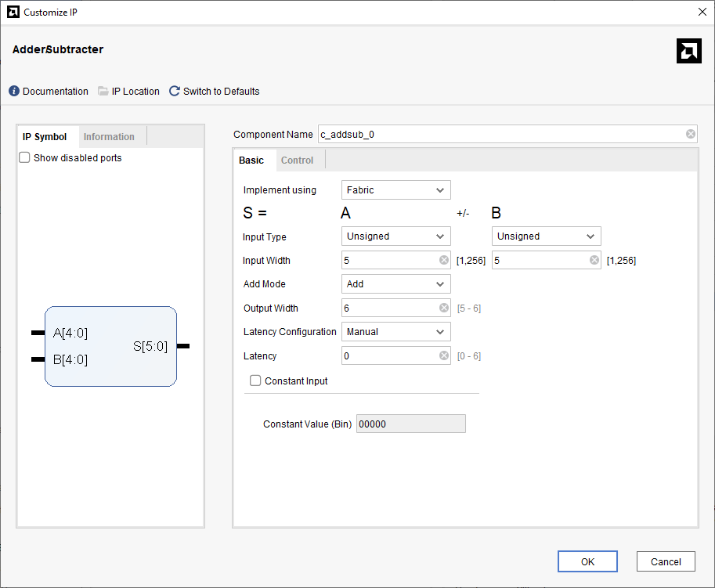Clear the A Input Width value
This screenshot has height=588, width=715.
point(444,261)
